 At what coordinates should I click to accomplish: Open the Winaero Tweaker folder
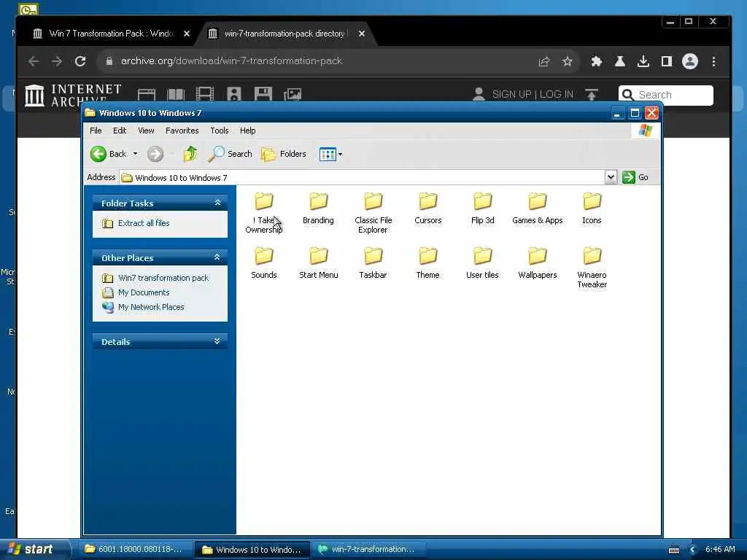(x=592, y=267)
